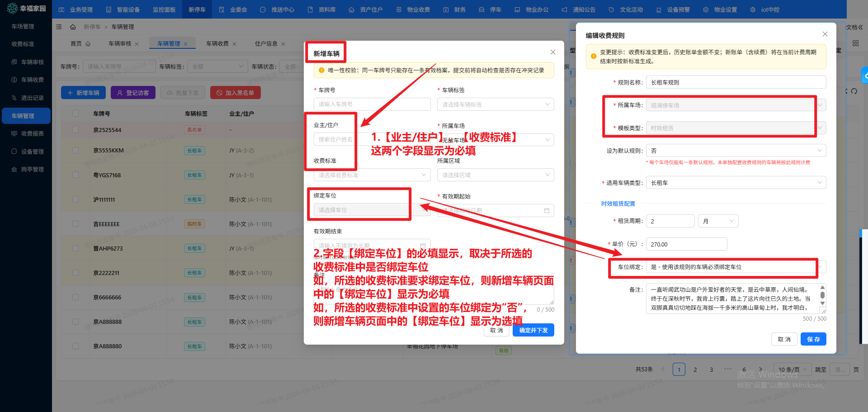Viewport: 868px width, 412px height.
Task: Select the 监控面板 module icon
Action: 164,9
